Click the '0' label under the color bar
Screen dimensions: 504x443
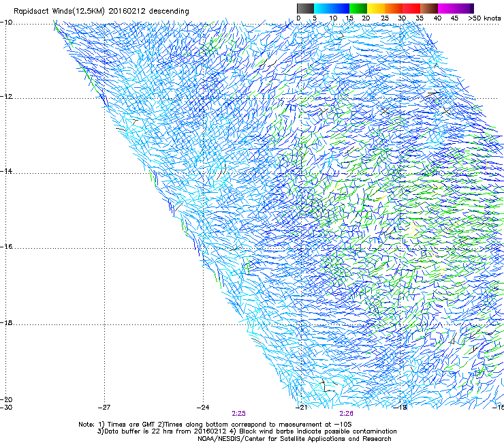click(298, 18)
